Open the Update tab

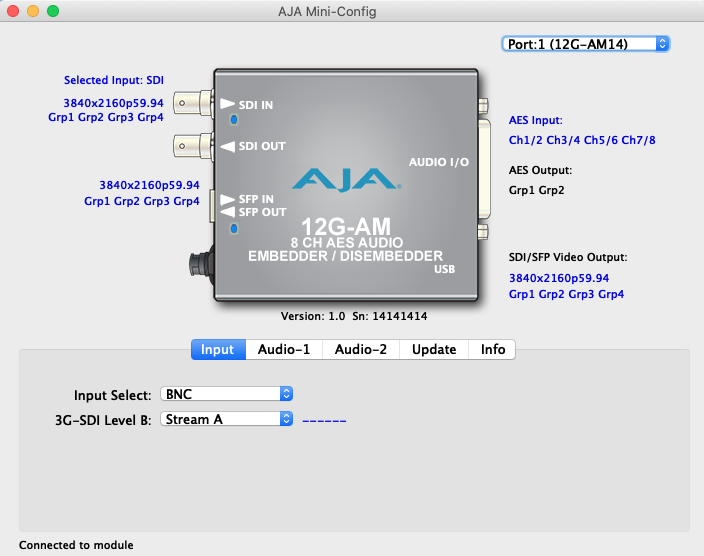tap(434, 349)
